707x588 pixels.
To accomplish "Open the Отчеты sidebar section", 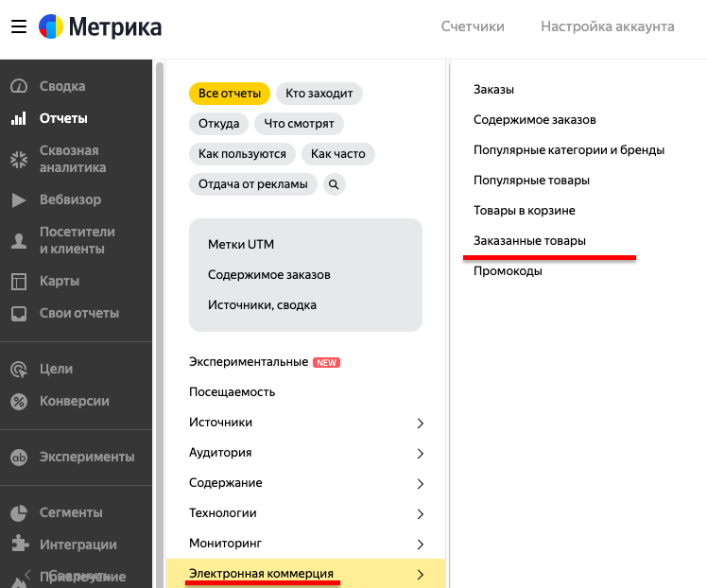I will [63, 118].
